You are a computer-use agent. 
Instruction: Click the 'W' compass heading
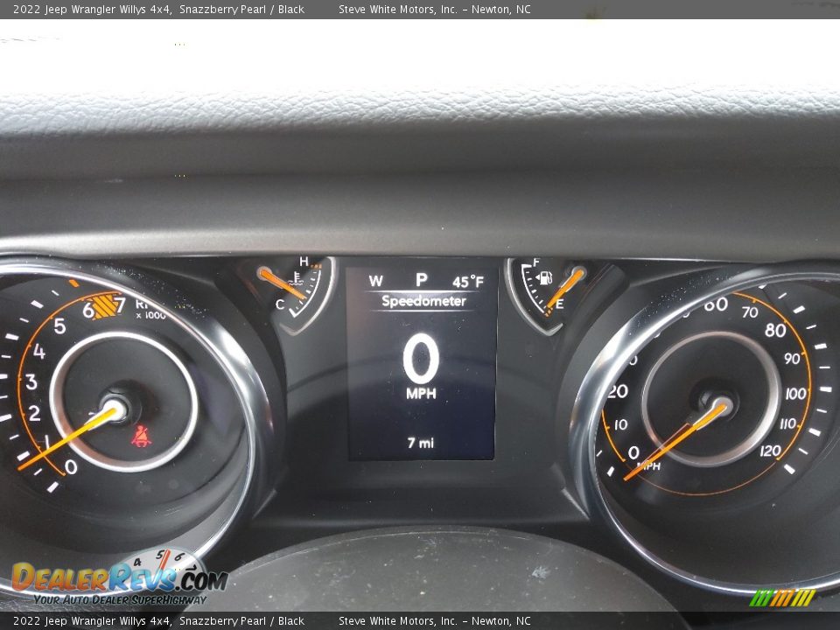375,281
